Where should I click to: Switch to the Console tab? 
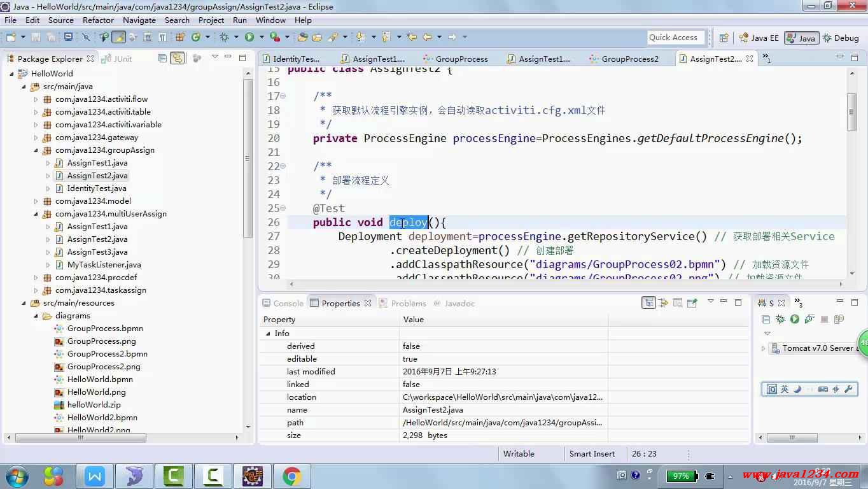click(283, 303)
